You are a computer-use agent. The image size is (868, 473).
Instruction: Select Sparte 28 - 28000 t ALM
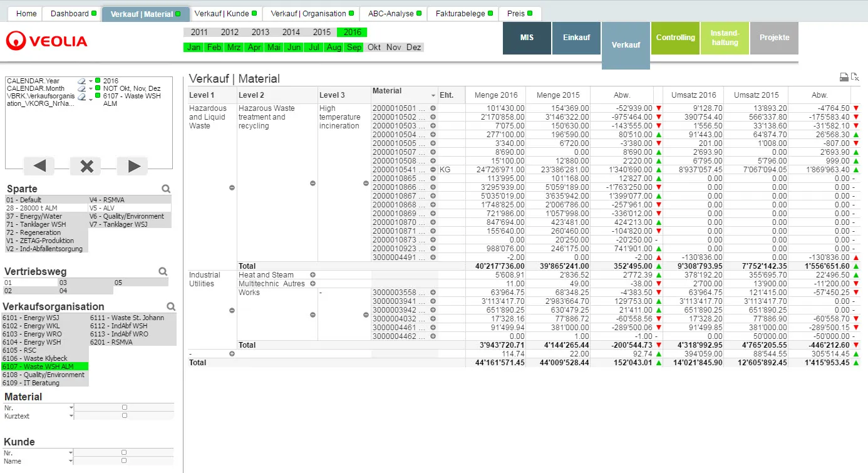pos(46,208)
